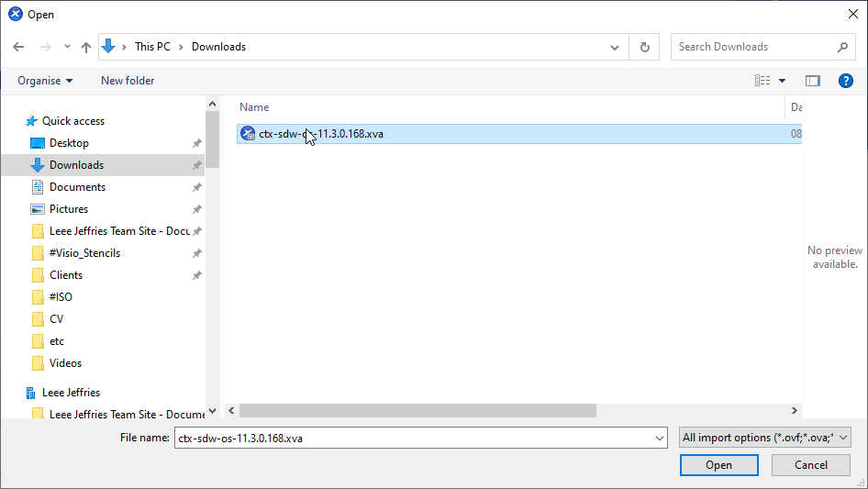Click the Up one level arrow
Screen dimensions: 868x489
(86, 47)
